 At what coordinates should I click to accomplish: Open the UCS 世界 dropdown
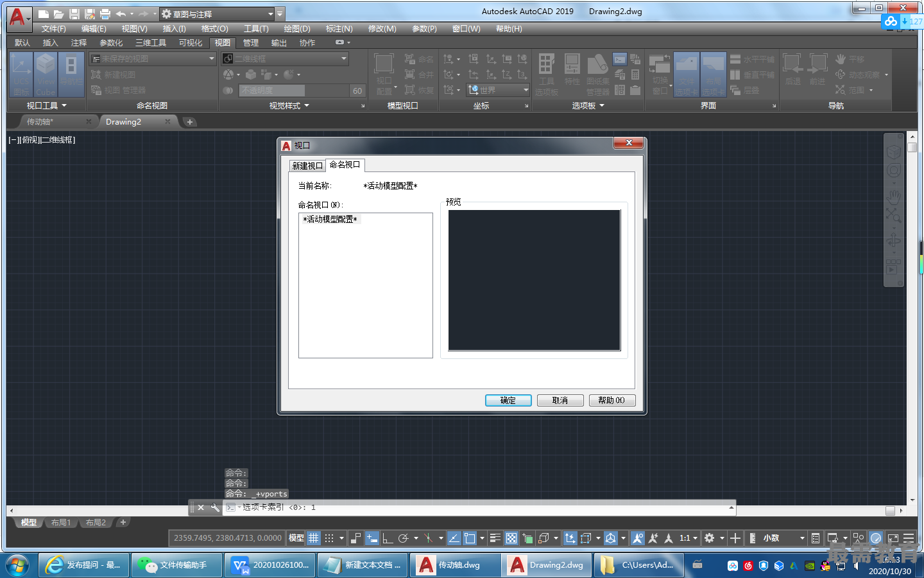click(x=498, y=90)
